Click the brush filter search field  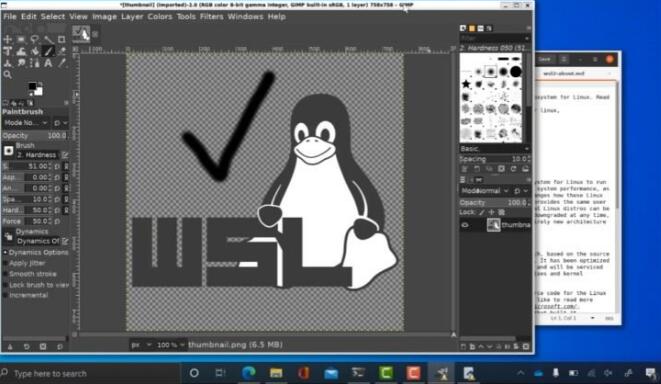(494, 38)
